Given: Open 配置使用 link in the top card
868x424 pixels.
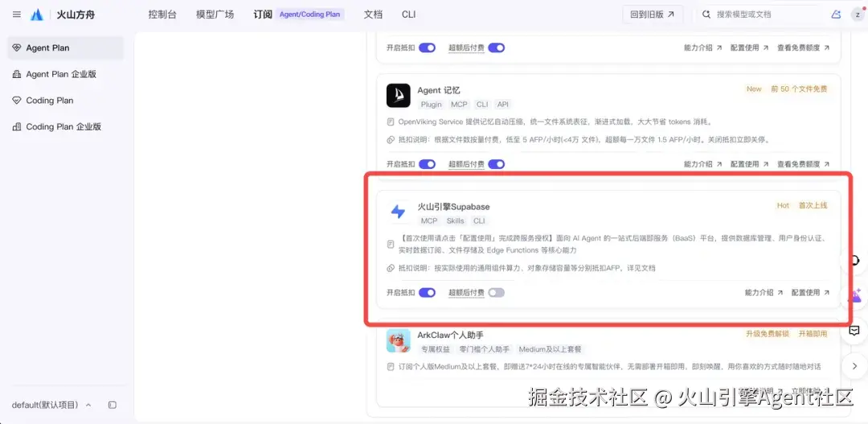Looking at the screenshot, I should pos(750,47).
